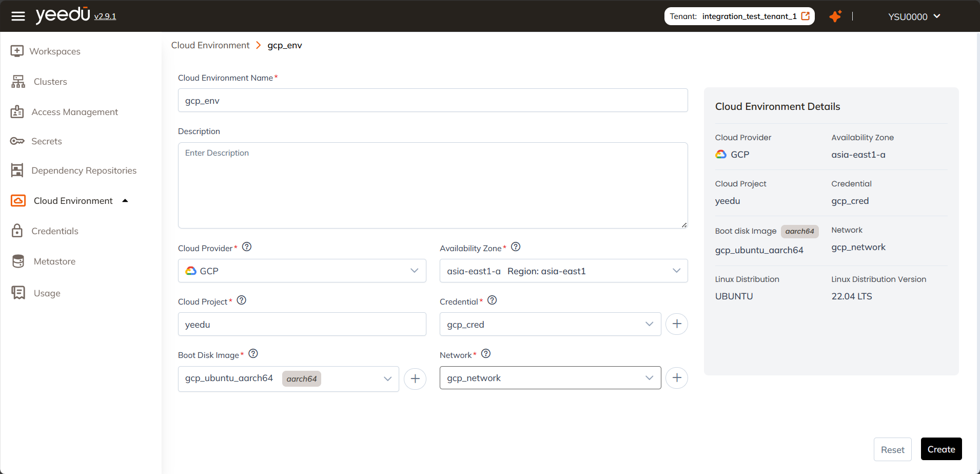
Task: Open the Usage section icon
Action: (x=18, y=293)
